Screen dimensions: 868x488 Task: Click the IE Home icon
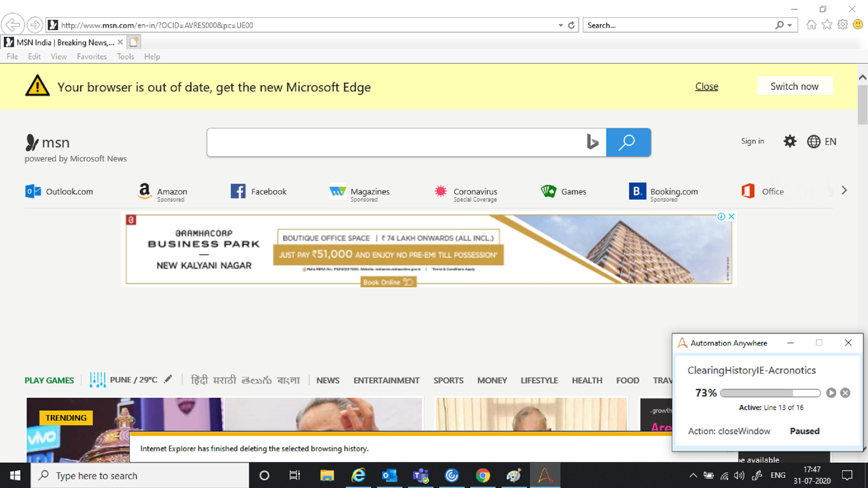click(811, 25)
